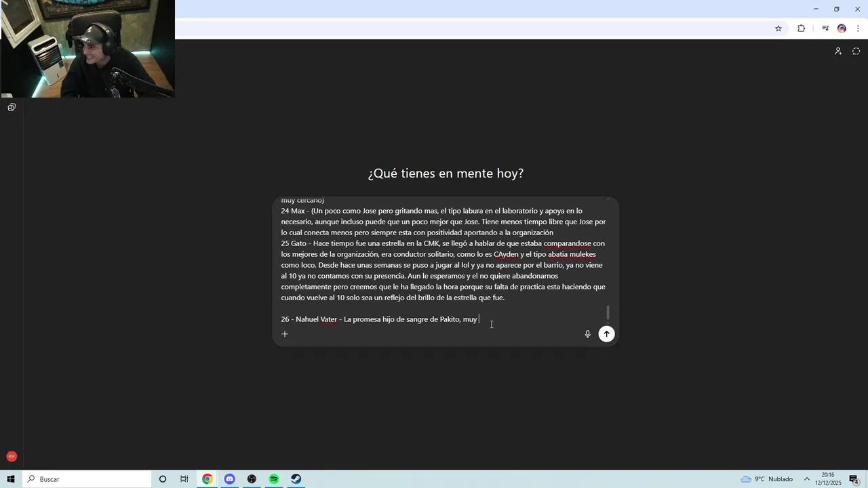
Task: Open the attachments plus menu
Action: coord(285,333)
